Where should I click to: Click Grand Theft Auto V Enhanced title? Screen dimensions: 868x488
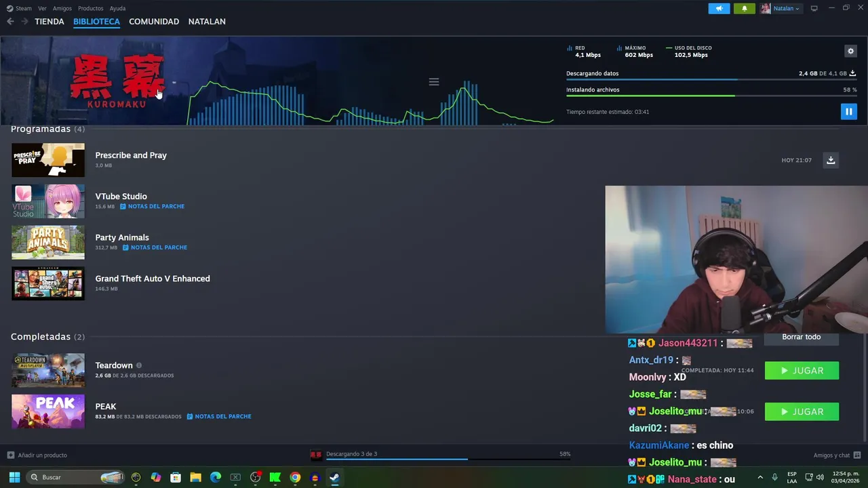[153, 279]
